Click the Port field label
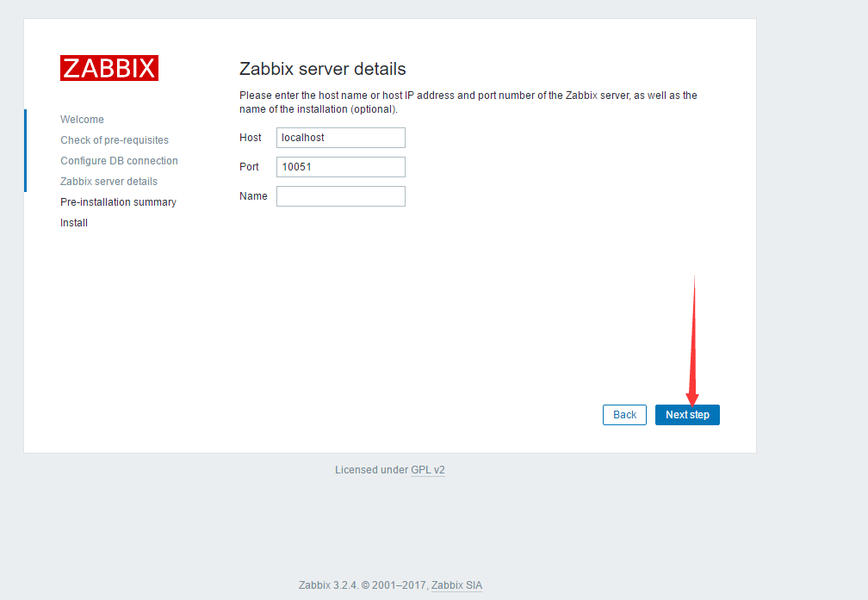This screenshot has height=600, width=868. click(249, 167)
